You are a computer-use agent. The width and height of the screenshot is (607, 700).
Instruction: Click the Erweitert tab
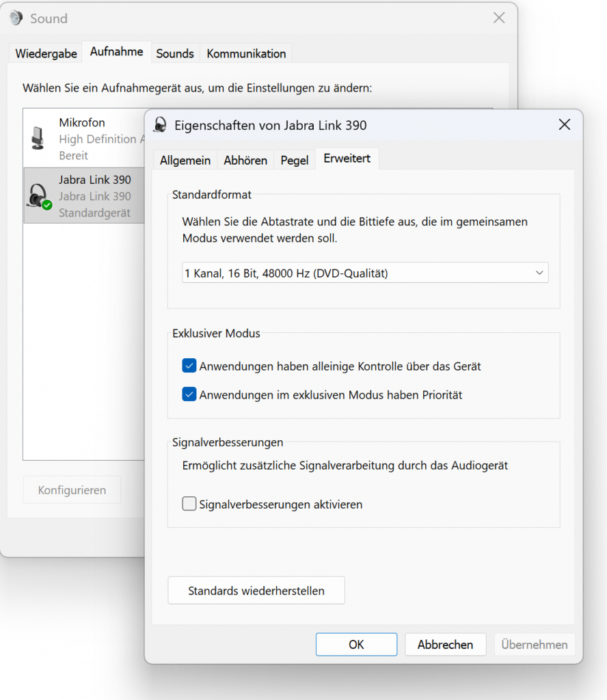(347, 159)
